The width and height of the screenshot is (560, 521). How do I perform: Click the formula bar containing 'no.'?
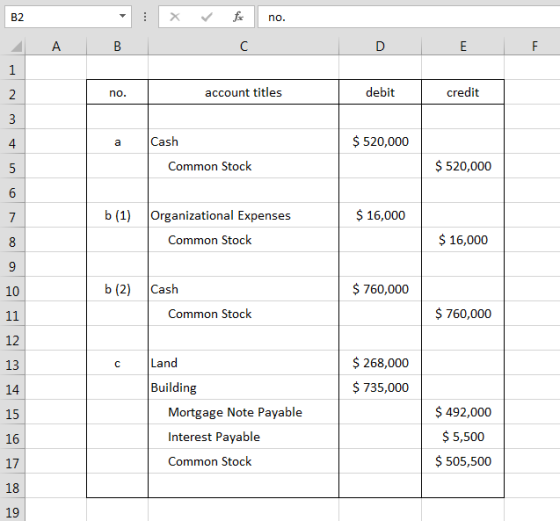point(409,16)
